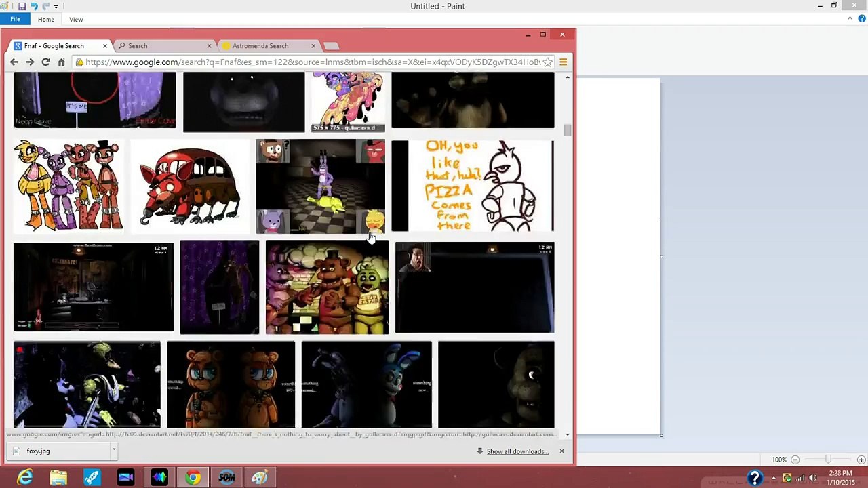This screenshot has height=488, width=868.
Task: Switch to the Home ribbon tab in Paint
Action: coord(45,20)
